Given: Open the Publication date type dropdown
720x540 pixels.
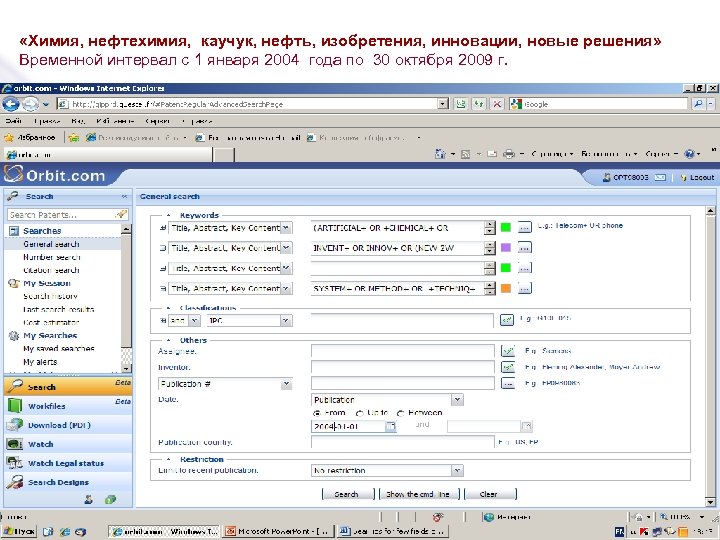Looking at the screenshot, I should [x=457, y=399].
